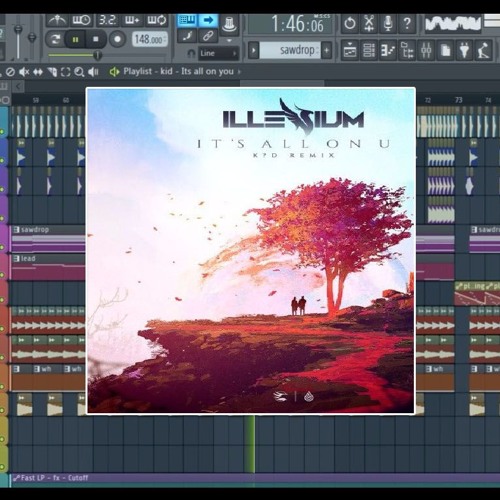The height and width of the screenshot is (500, 500).
Task: Open the sawdrop pattern selector
Action: [x=290, y=51]
